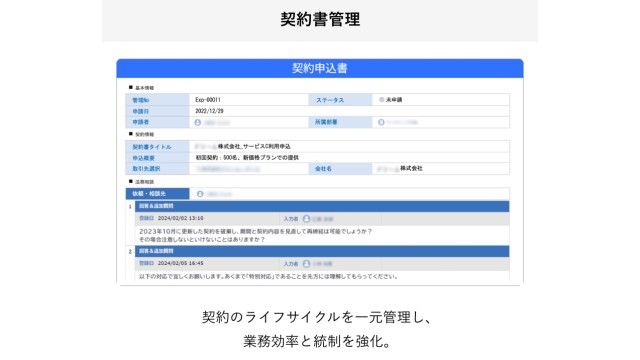The image size is (640, 360).
Task: Click the 入力者 user icon dated 2024/02/02
Action: point(307,219)
